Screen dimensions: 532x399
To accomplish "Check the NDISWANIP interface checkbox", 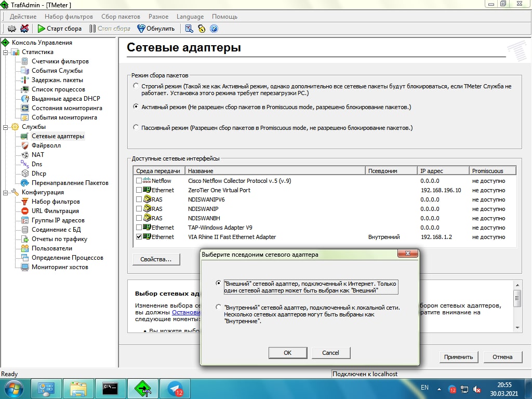I will pos(139,209).
